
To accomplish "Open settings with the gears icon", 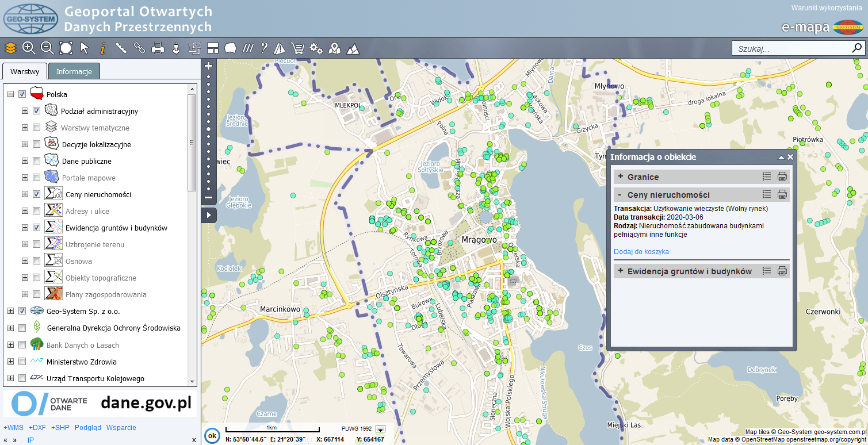I will (316, 48).
